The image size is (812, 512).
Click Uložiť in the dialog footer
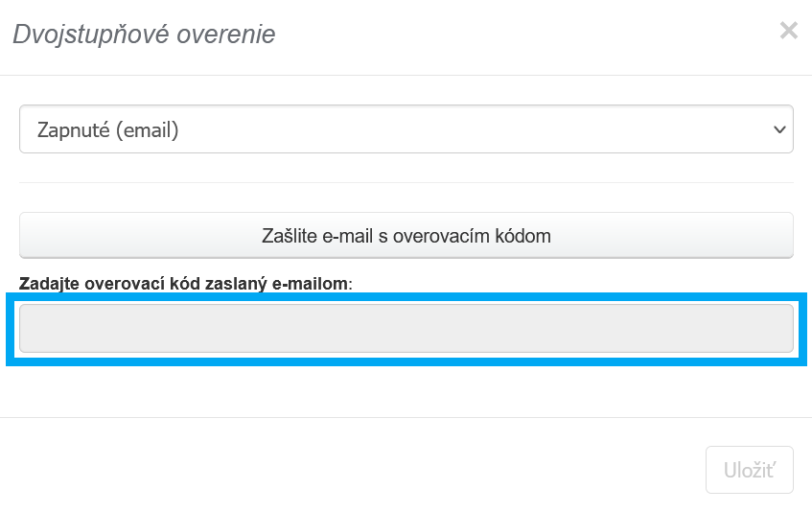pos(749,470)
